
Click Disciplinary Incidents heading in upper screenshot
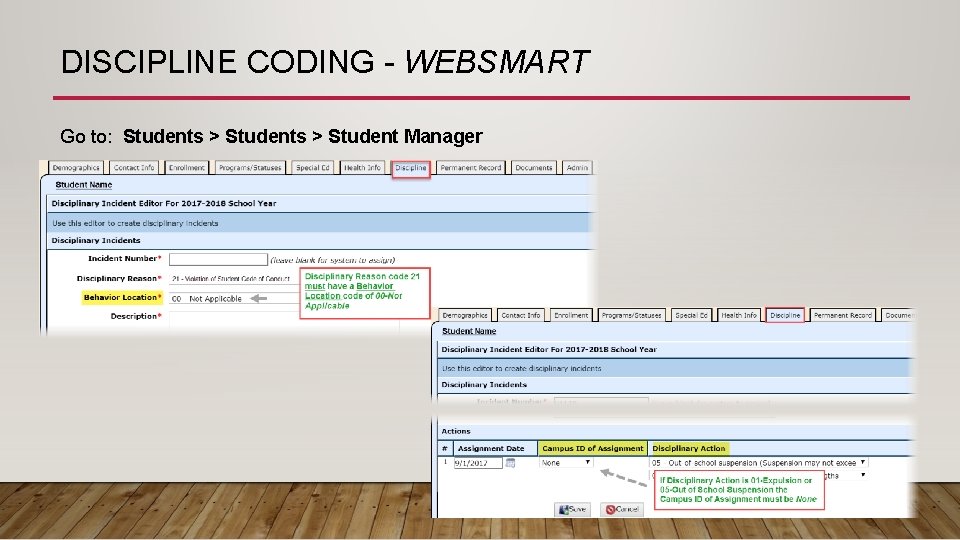coord(96,240)
